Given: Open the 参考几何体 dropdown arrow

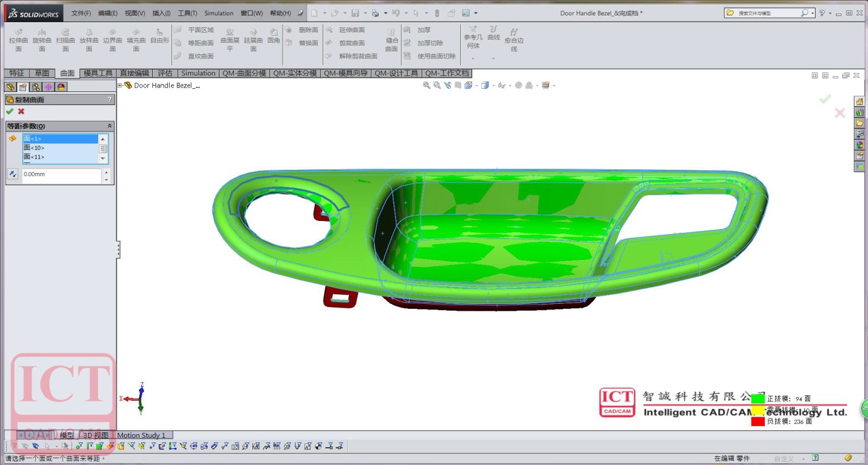Looking at the screenshot, I should click(473, 59).
